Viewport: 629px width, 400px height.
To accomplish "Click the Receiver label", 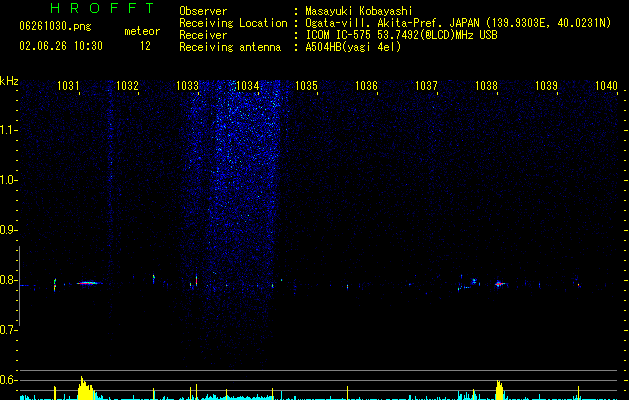I will point(203,35).
